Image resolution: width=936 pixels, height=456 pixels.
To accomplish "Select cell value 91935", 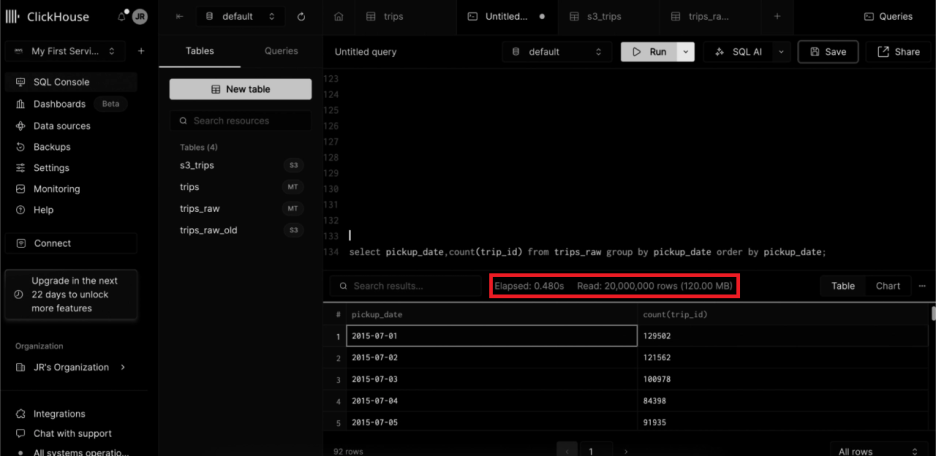I will pos(784,422).
